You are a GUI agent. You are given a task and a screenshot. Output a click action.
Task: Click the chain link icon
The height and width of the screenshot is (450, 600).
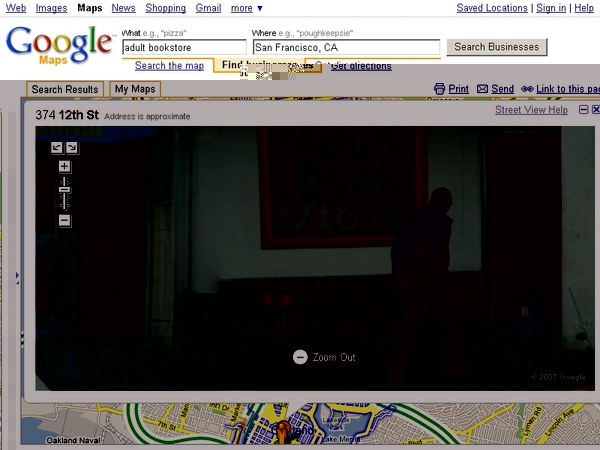click(527, 89)
